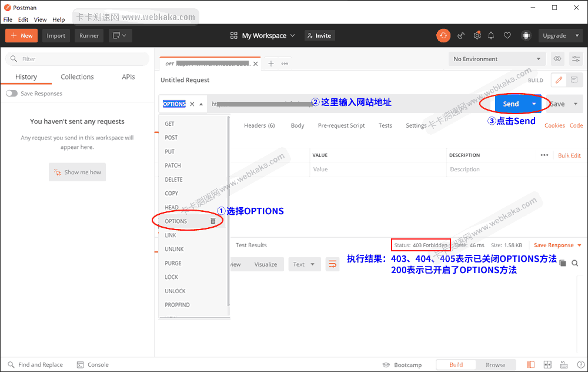Toggle the Save Responses switch
The height and width of the screenshot is (372, 588).
click(12, 94)
